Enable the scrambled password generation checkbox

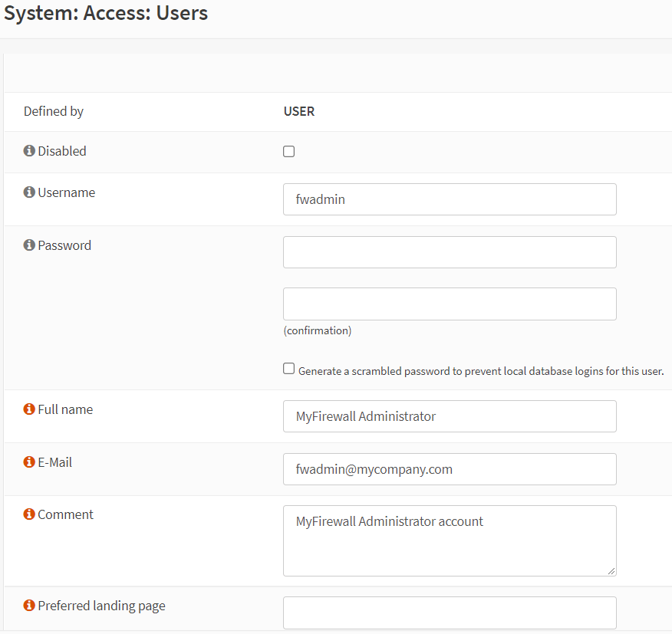[x=288, y=369]
